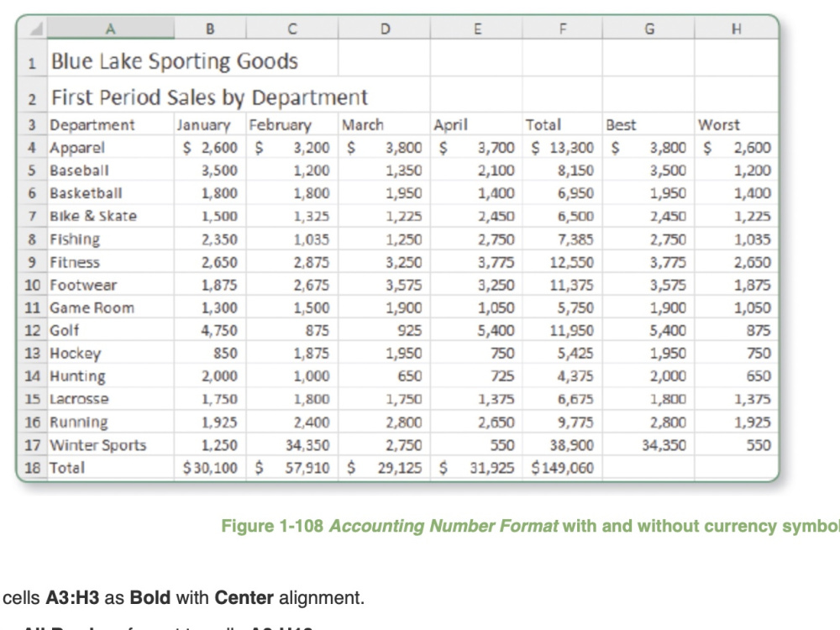Image resolution: width=840 pixels, height=630 pixels.
Task: Select the 'January' header cell
Action: [x=210, y=124]
